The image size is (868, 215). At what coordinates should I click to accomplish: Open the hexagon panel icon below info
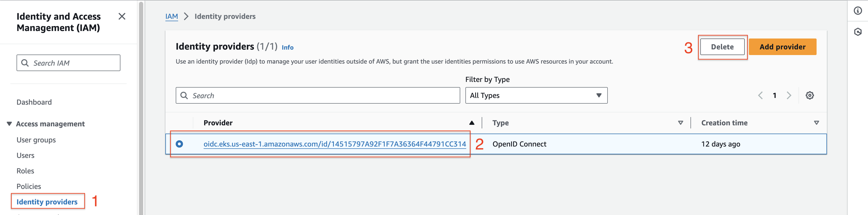tap(858, 32)
